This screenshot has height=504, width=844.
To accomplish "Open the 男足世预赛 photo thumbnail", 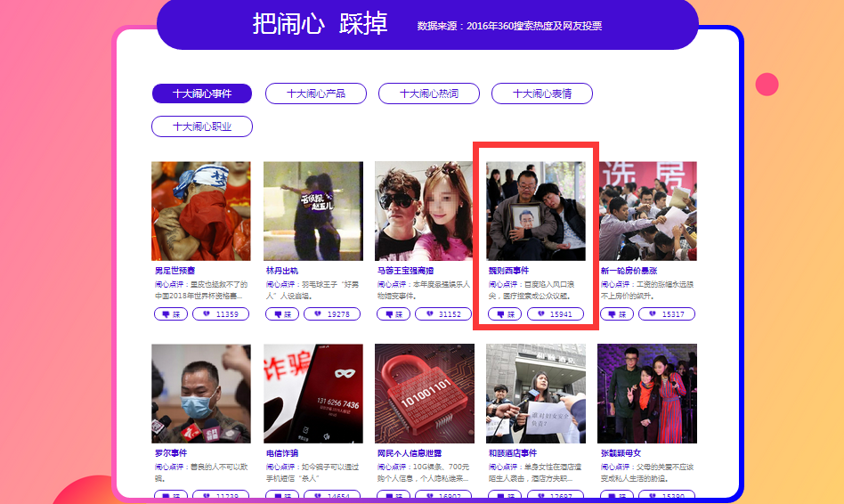I will [201, 211].
